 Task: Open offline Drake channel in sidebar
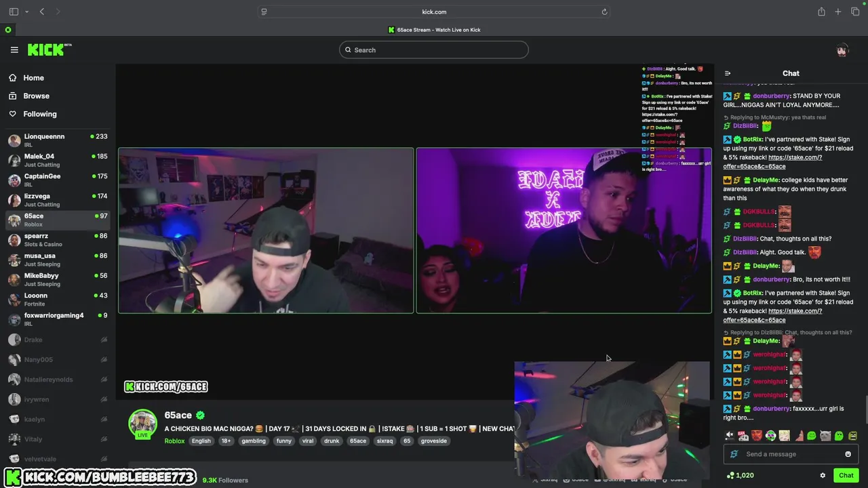pyautogui.click(x=58, y=340)
